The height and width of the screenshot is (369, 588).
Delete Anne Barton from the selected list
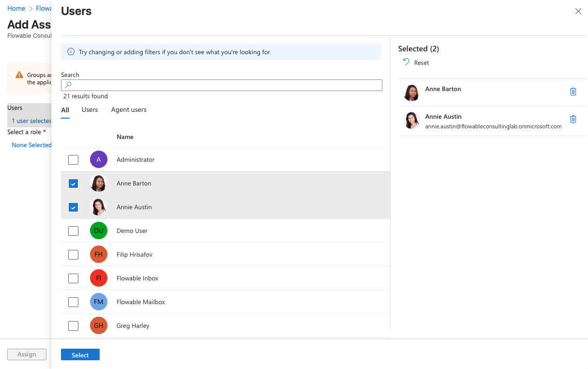[x=573, y=92]
